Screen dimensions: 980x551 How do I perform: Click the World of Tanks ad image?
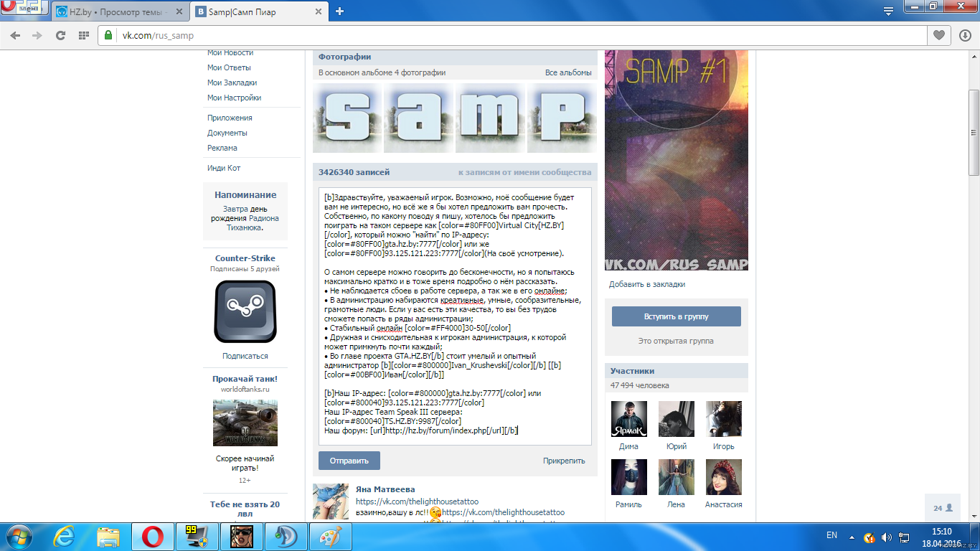point(245,423)
